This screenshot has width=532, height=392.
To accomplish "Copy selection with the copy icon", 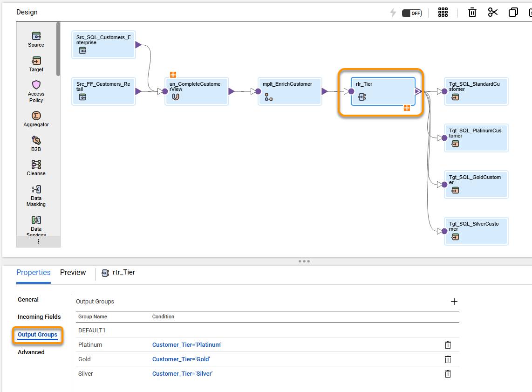I will click(513, 13).
